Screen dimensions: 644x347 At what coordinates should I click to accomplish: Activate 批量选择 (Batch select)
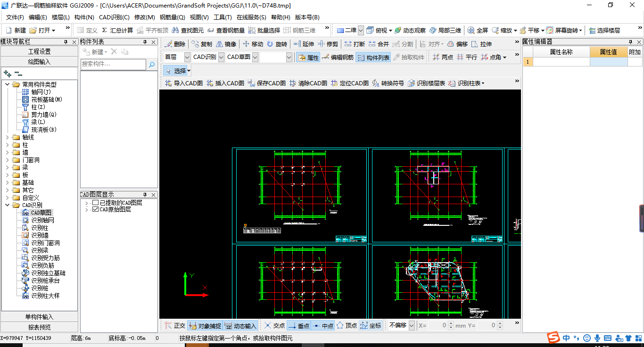264,30
